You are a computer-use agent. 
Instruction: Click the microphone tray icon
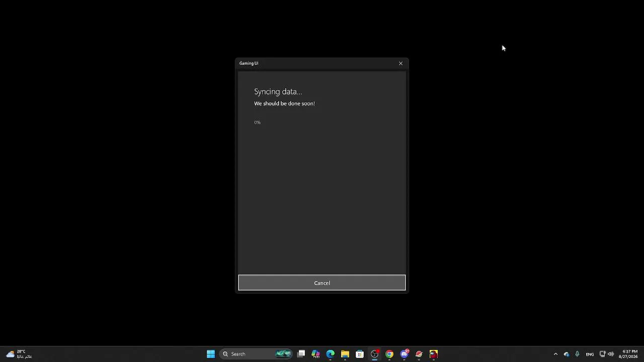[577, 354]
